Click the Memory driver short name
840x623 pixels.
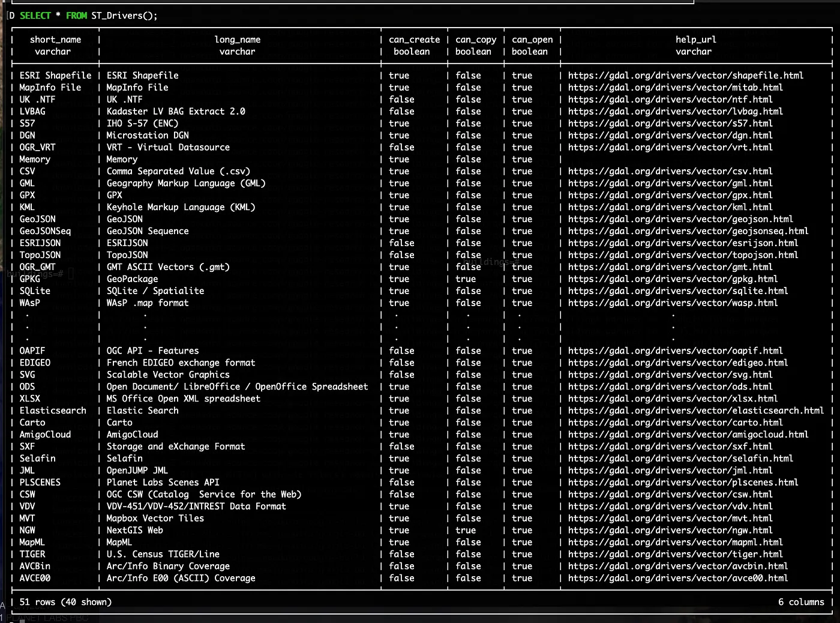(34, 159)
